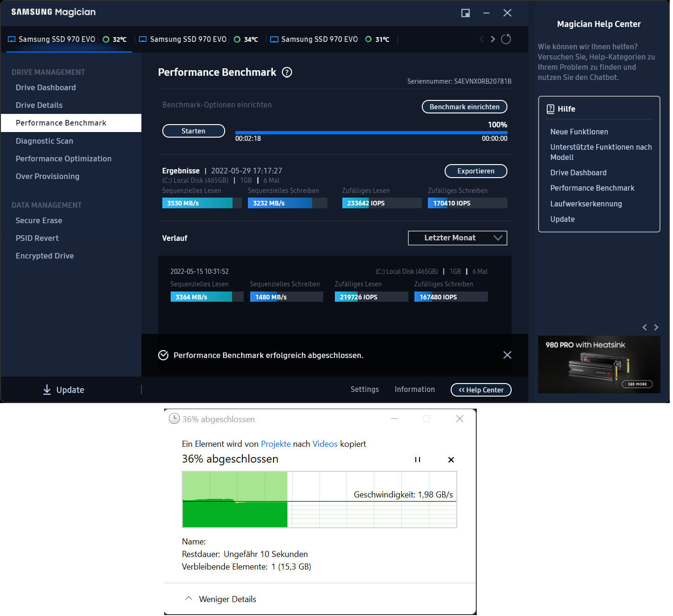Go to next drive tab arrow
Image resolution: width=673 pixels, height=616 pixels.
tap(493, 39)
